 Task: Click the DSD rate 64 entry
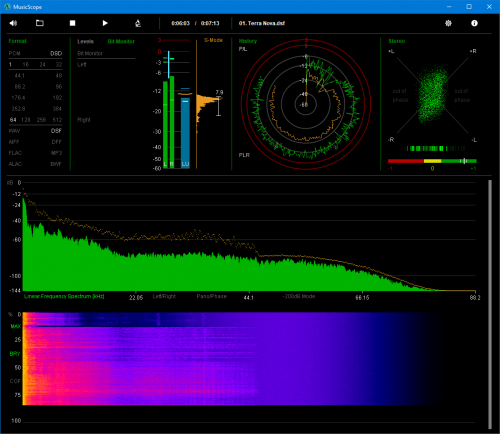click(13, 120)
